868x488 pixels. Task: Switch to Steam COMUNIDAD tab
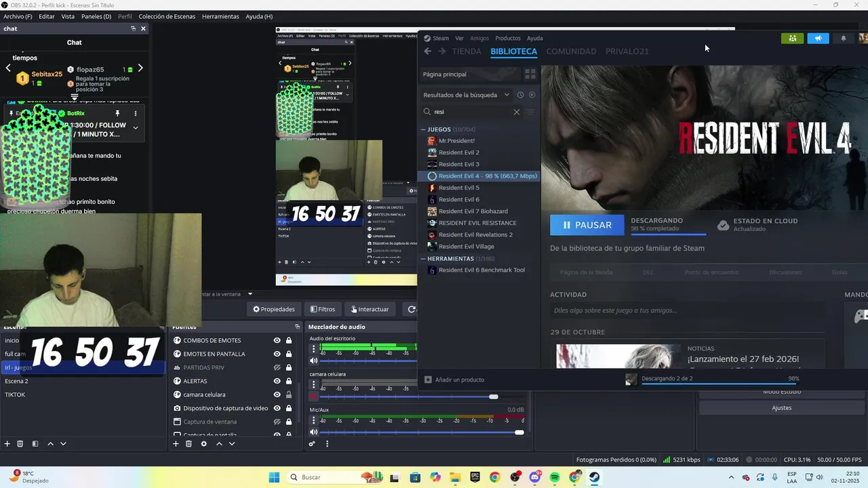pyautogui.click(x=571, y=51)
